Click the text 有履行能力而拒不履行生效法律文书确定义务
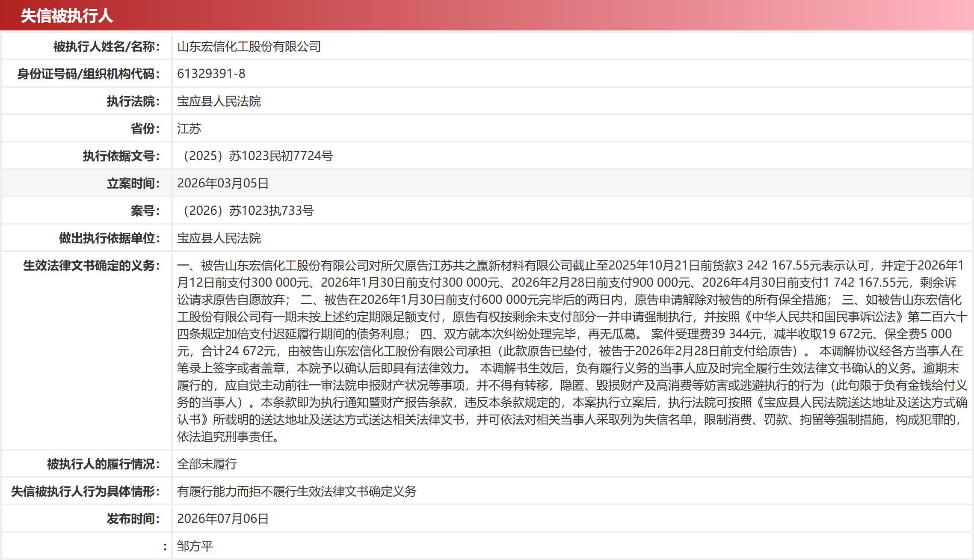Screen dimensions: 974x560 (x=297, y=491)
